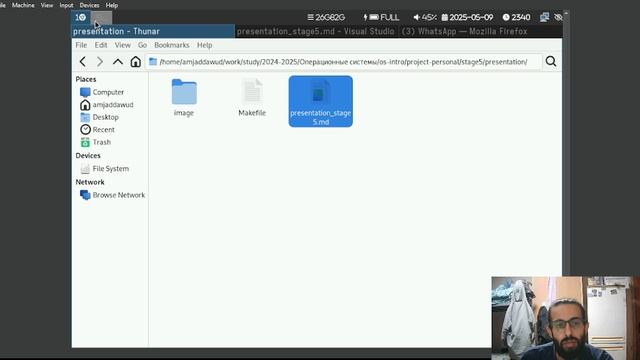Screen dimensions: 640x360
Task: Open Thunar View menu
Action: 122,45
